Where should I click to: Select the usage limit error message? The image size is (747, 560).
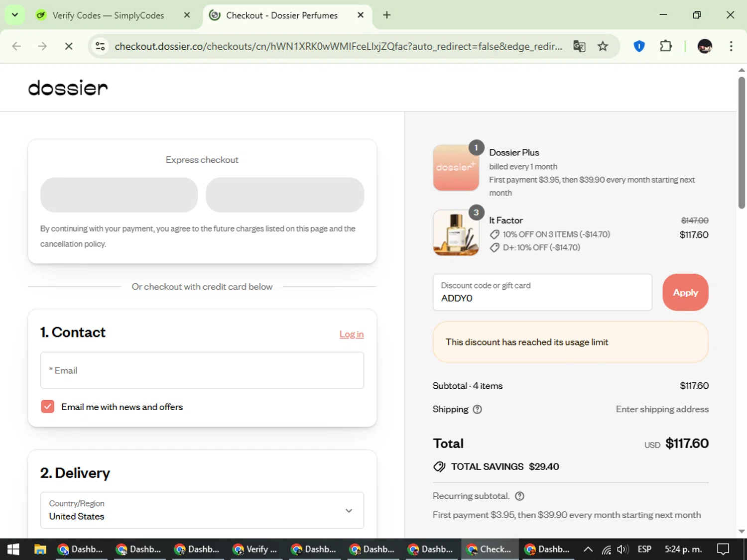click(527, 342)
